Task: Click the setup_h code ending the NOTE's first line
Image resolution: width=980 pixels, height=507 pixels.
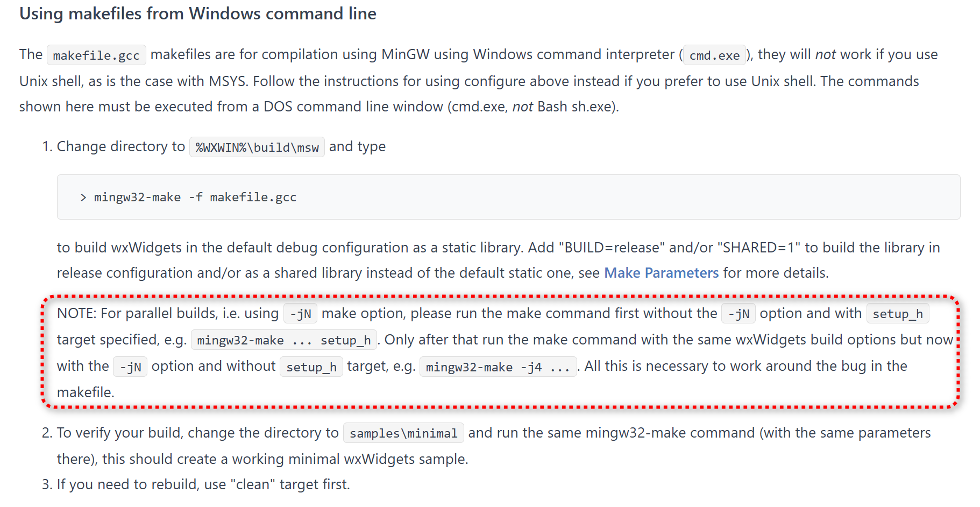Action: [897, 314]
